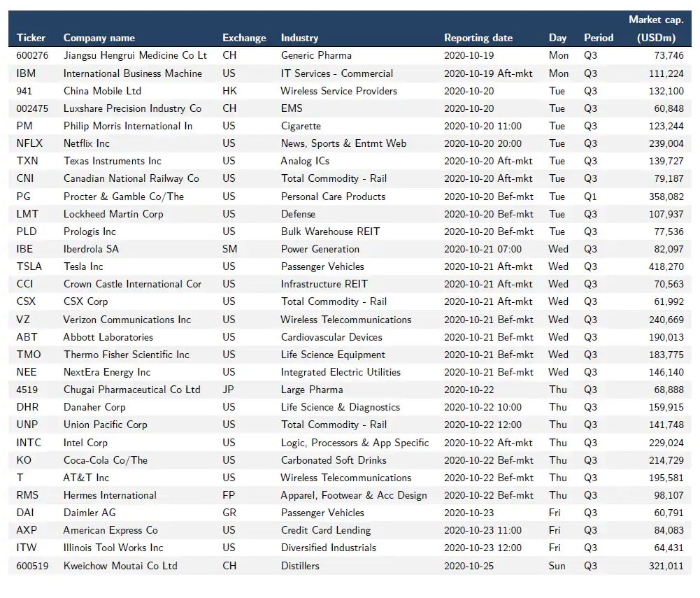Select Lockheed Martin Corp cell
Viewport: 700px width, 598px height.
coord(113,214)
